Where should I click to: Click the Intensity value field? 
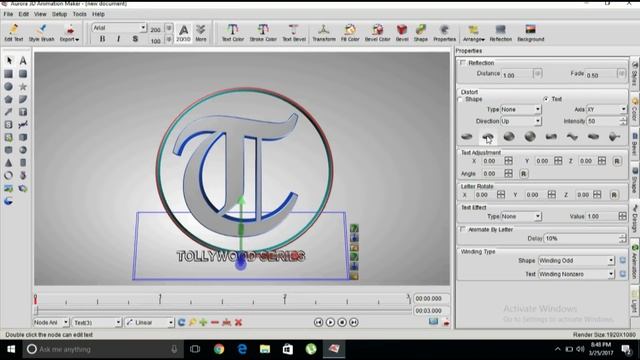tap(603, 121)
